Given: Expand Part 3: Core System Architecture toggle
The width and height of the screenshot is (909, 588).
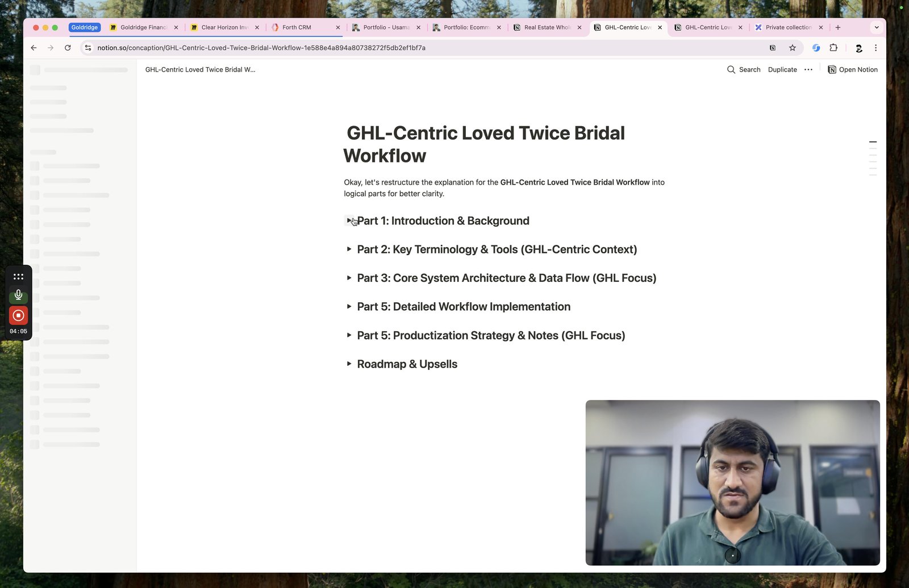Looking at the screenshot, I should coord(349,278).
